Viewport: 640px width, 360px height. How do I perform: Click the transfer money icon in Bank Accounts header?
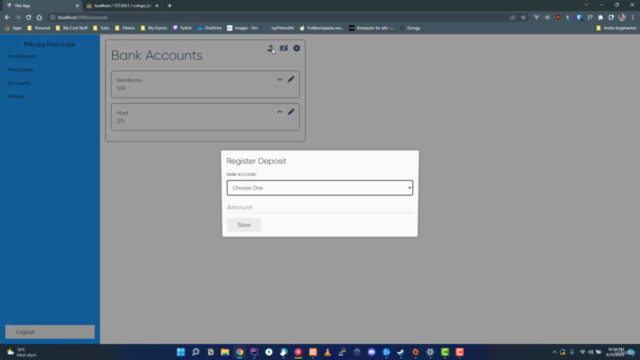[x=284, y=48]
